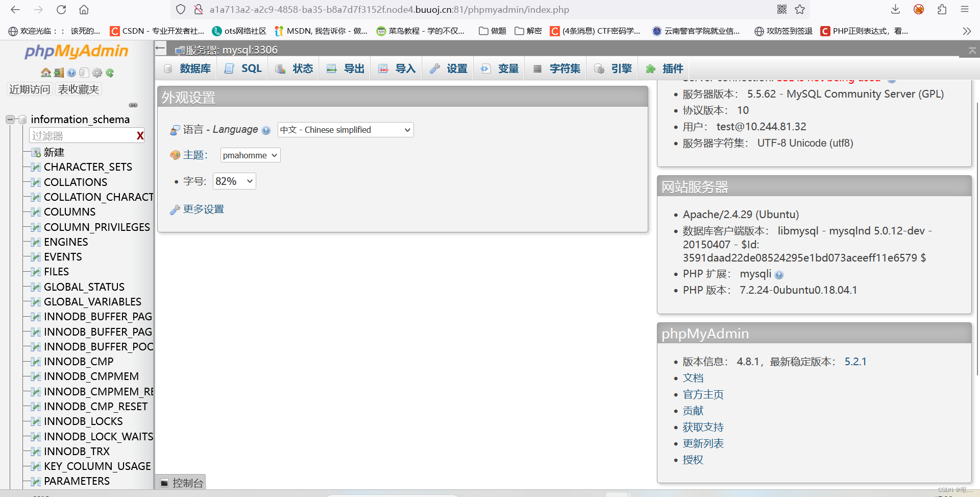Open CSDN bookmark in bookmarks bar
This screenshot has height=497, width=980.
[157, 31]
